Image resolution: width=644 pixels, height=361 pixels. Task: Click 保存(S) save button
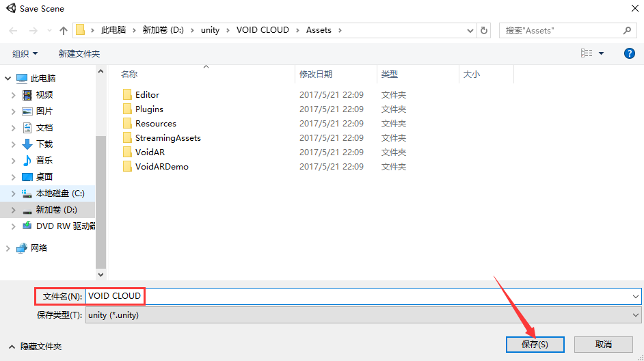click(535, 345)
